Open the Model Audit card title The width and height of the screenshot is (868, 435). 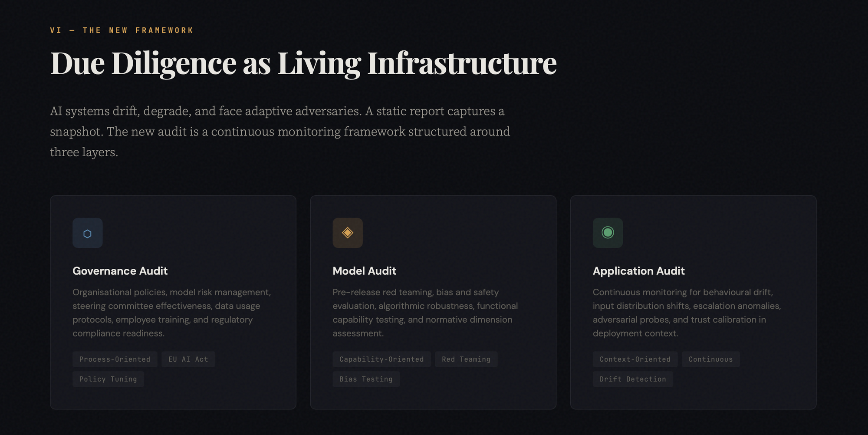pyautogui.click(x=365, y=271)
